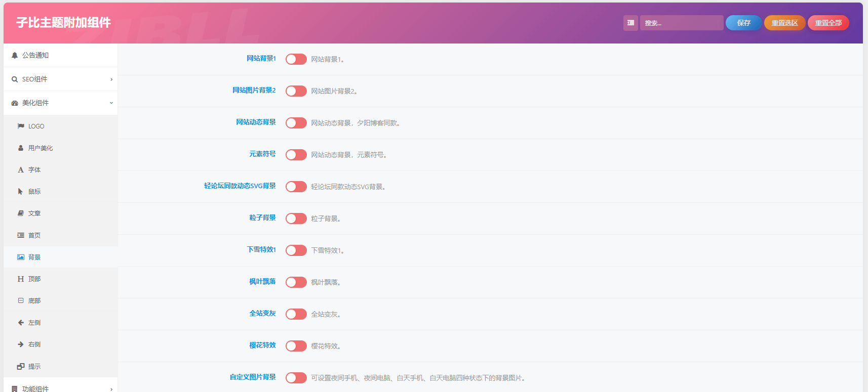
Task: Select the 用户美化 submenu item
Action: coord(60,148)
